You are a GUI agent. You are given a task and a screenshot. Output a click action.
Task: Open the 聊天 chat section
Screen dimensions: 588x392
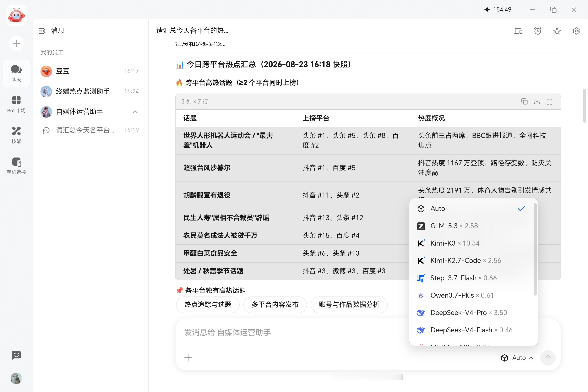pyautogui.click(x=16, y=73)
